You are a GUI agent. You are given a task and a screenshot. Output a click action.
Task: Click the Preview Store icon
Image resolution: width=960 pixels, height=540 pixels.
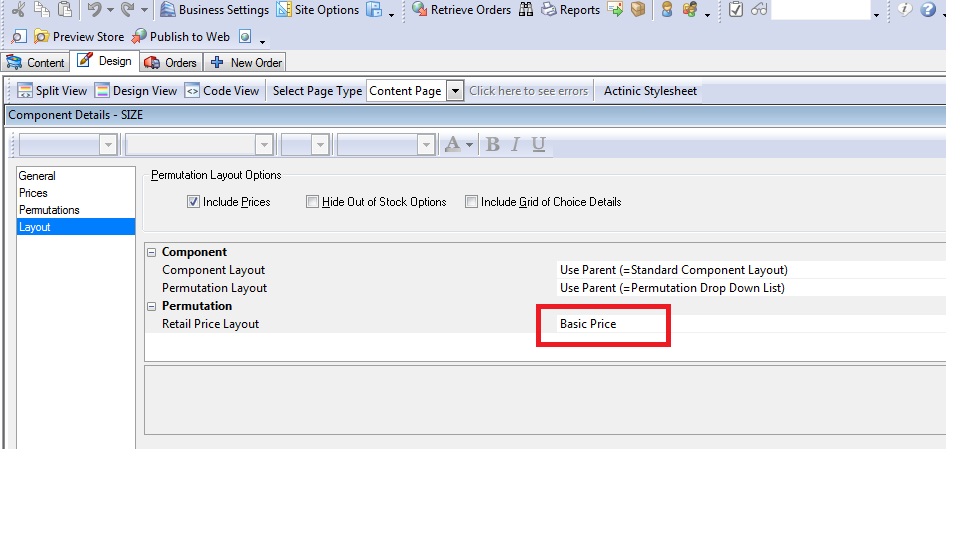pyautogui.click(x=41, y=37)
